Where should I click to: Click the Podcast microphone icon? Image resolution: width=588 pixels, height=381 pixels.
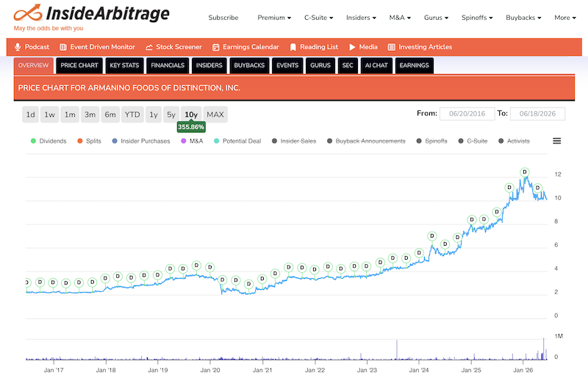[x=18, y=47]
